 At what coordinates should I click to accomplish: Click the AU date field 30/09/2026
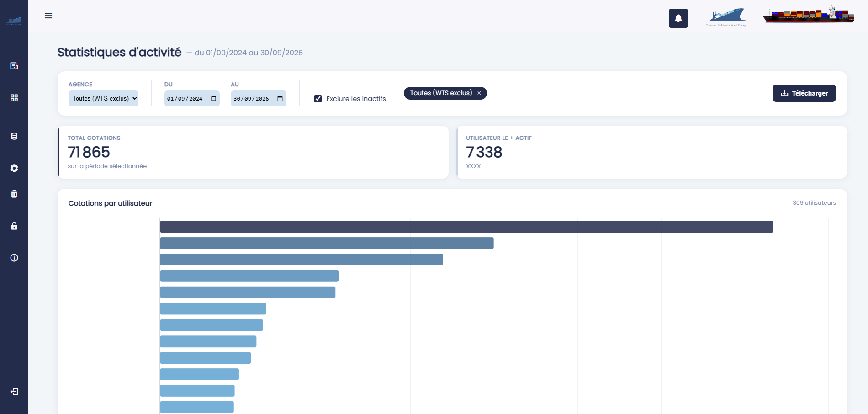(259, 98)
